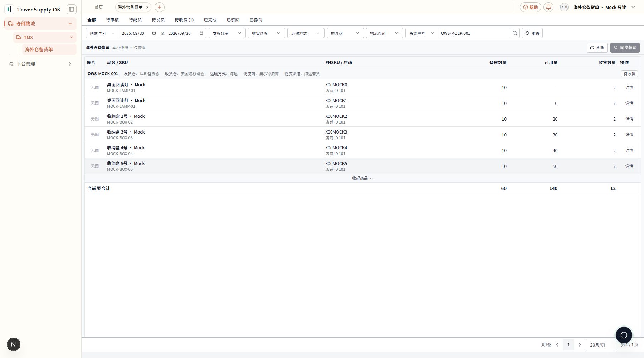Screen dimensions: 644x358
Task: Open the 创建时间 dropdown
Action: (x=102, y=33)
